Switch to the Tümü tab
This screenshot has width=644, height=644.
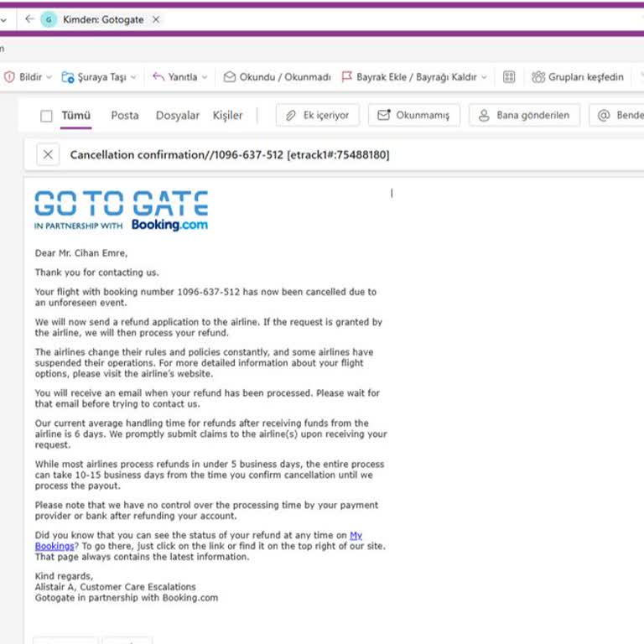[x=76, y=116]
